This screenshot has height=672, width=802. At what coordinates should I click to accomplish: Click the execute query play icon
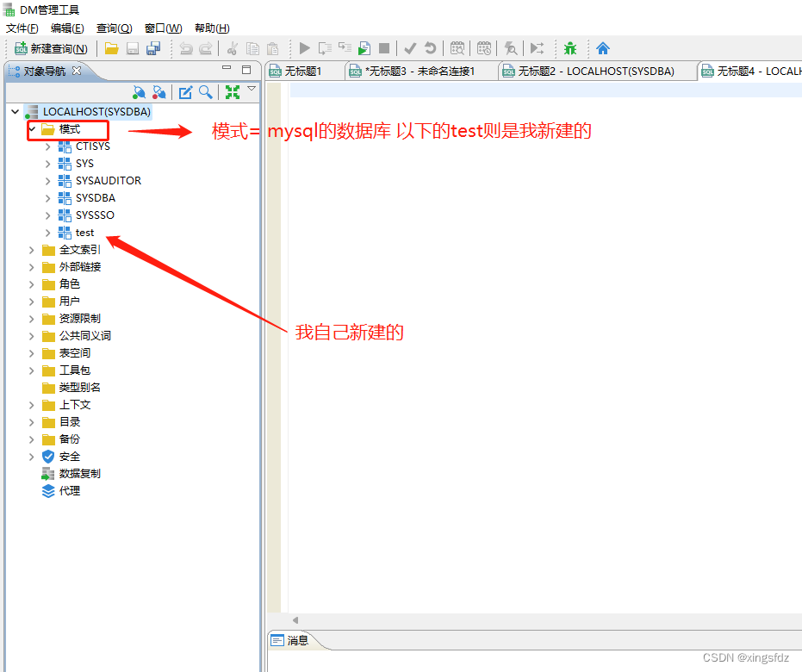(305, 48)
